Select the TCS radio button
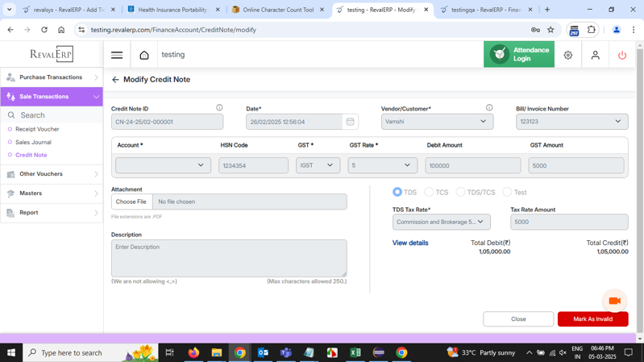The height and width of the screenshot is (362, 644). (x=429, y=192)
